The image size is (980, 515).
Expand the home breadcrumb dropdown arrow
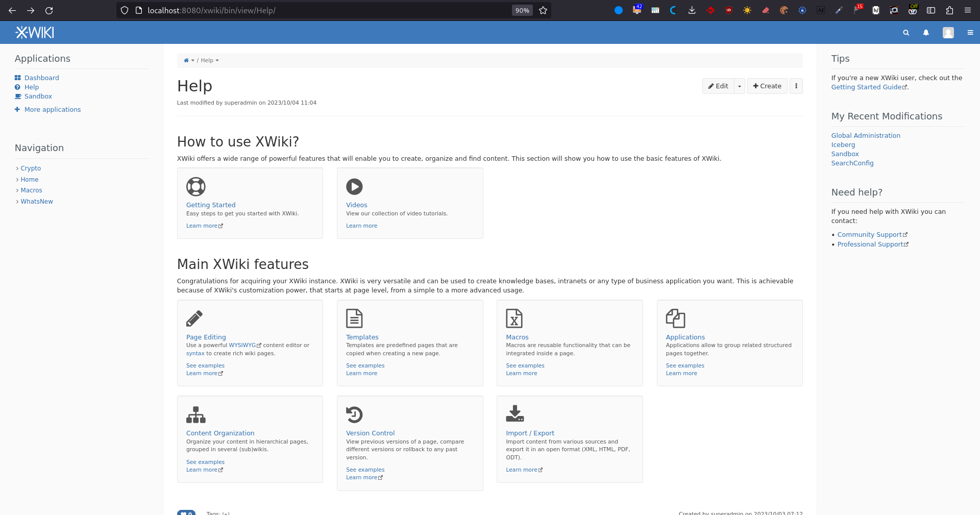(x=193, y=60)
